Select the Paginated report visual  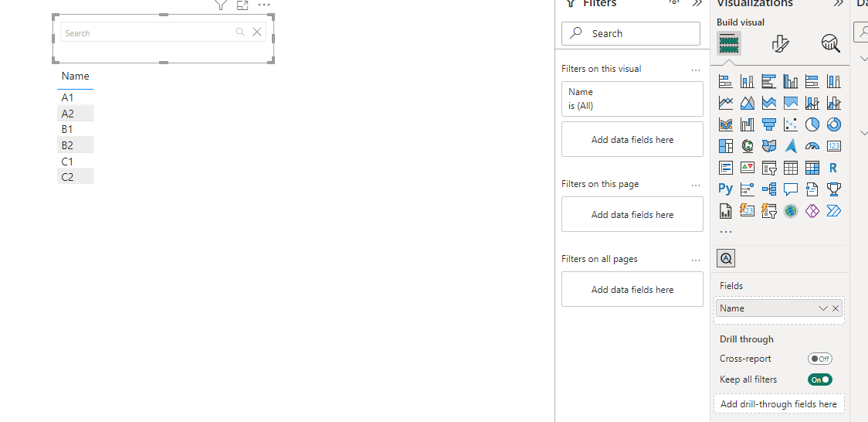pyautogui.click(x=726, y=210)
